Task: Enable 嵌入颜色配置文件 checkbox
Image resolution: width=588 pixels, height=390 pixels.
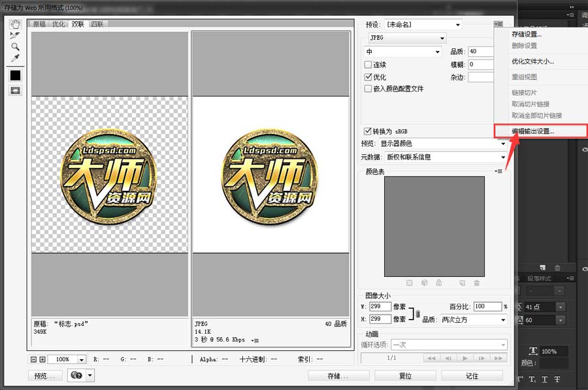Action: 368,88
